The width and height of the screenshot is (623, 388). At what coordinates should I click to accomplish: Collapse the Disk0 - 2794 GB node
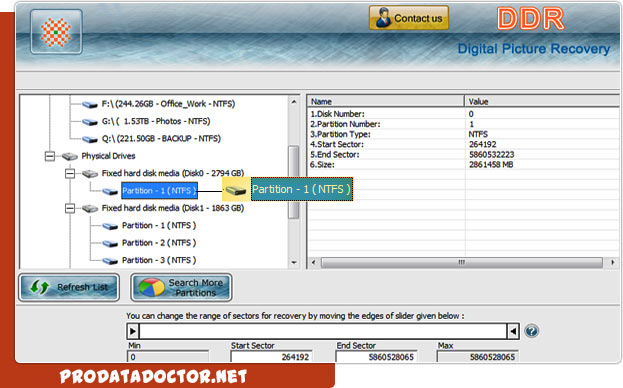coord(70,174)
